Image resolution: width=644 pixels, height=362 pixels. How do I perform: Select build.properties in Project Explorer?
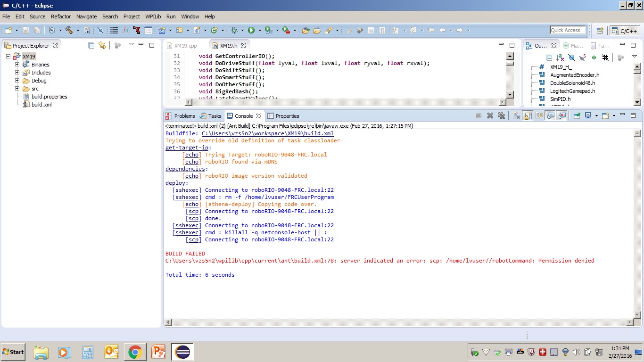[49, 97]
